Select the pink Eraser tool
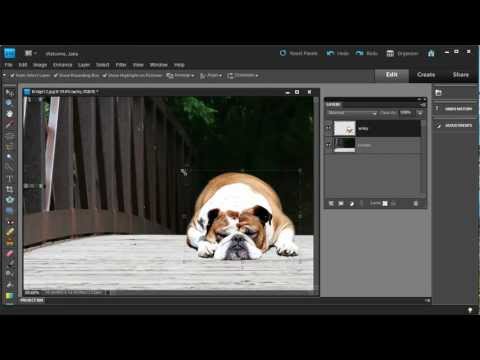 click(x=10, y=254)
